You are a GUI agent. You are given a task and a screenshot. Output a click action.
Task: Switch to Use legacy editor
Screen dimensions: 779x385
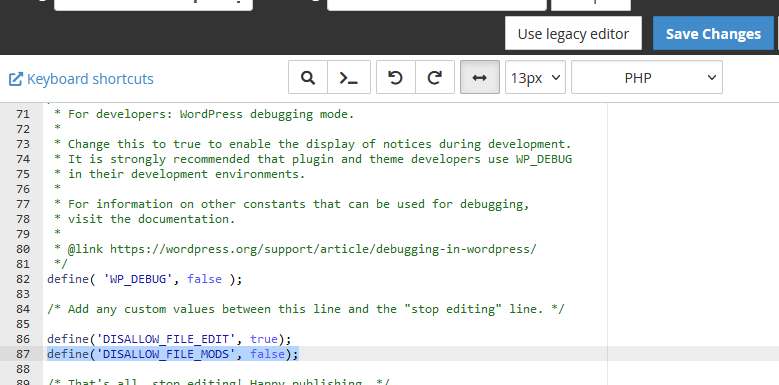[x=573, y=34]
